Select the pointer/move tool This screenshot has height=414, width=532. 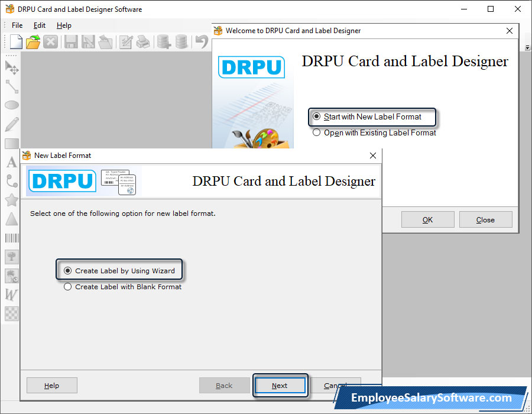(x=12, y=67)
